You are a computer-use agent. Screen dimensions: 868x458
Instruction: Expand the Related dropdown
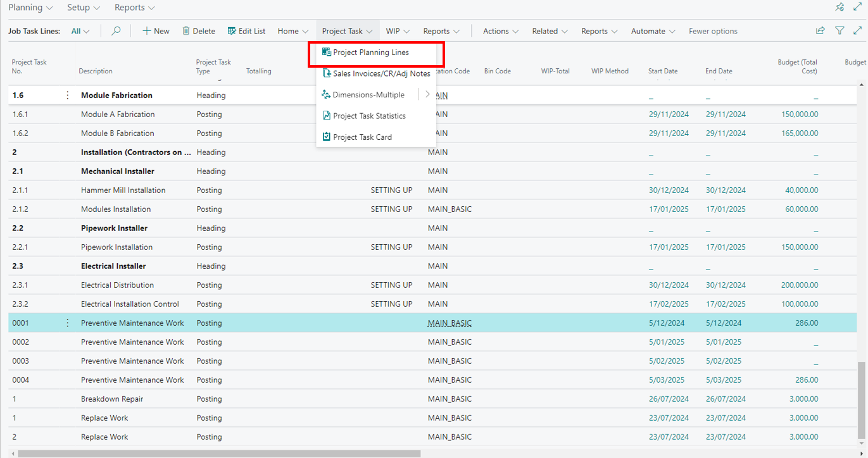550,31
